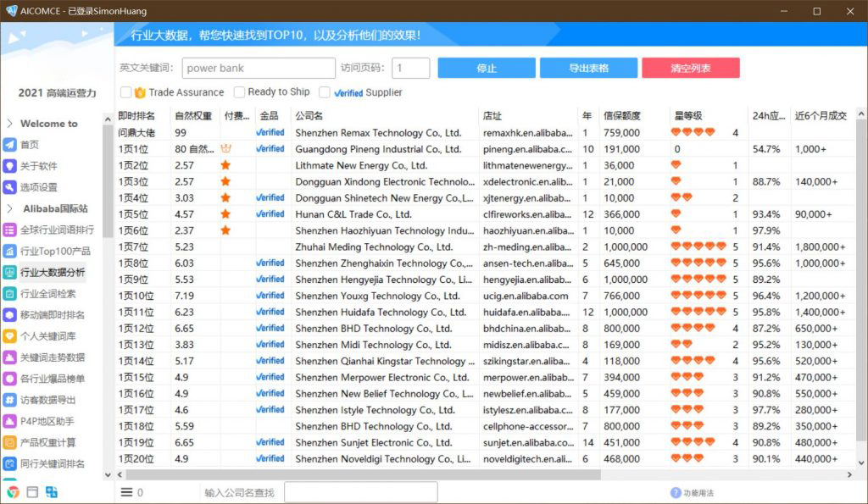Select 行业大数据分析 sidebar icon
The image size is (868, 504).
pyautogui.click(x=9, y=272)
